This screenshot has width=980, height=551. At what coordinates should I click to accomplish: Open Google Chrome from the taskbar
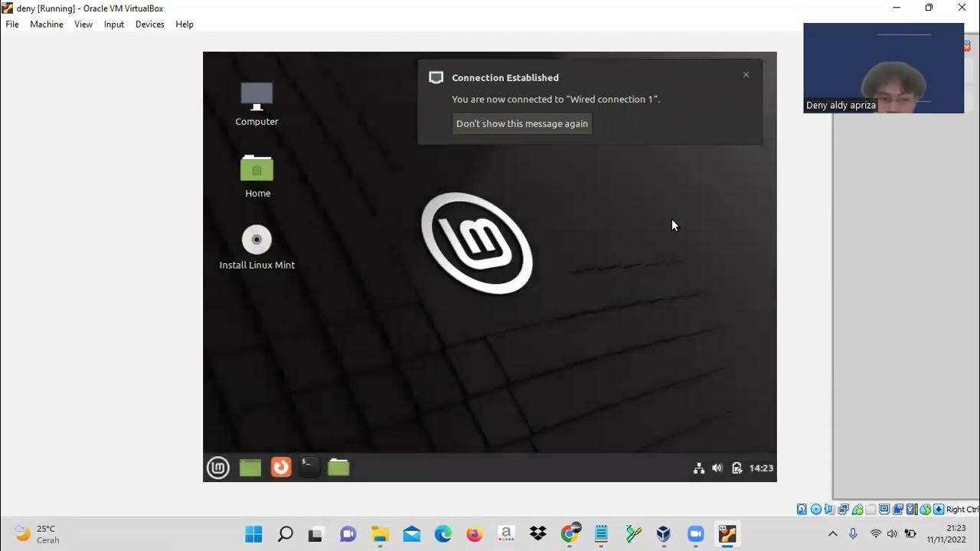click(x=570, y=533)
